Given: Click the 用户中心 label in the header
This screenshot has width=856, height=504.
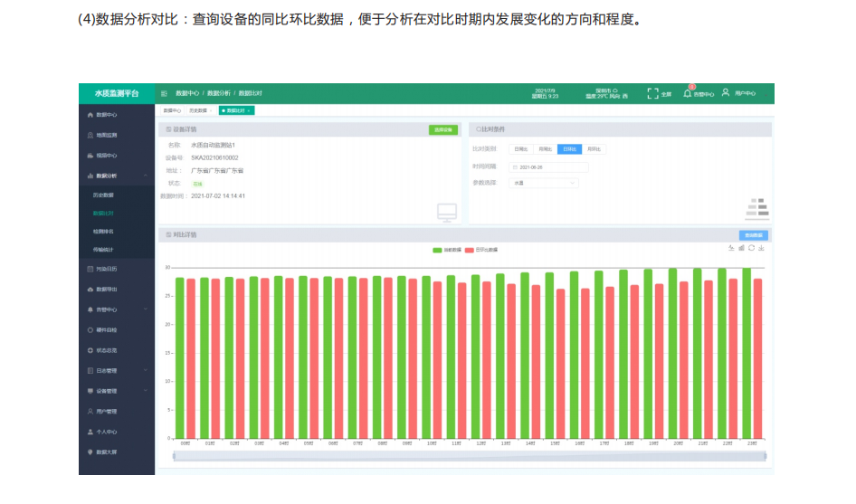Looking at the screenshot, I should tap(745, 94).
